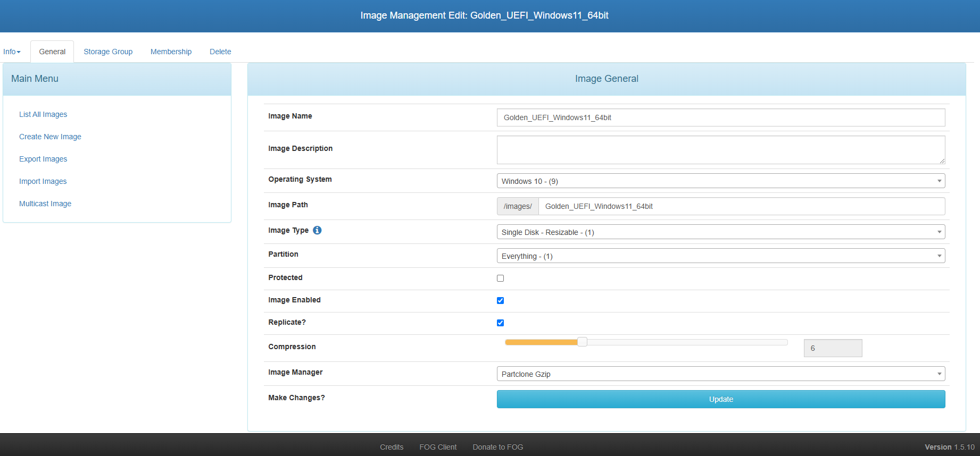Toggle the Protected checkbox
The height and width of the screenshot is (456, 980).
500,278
